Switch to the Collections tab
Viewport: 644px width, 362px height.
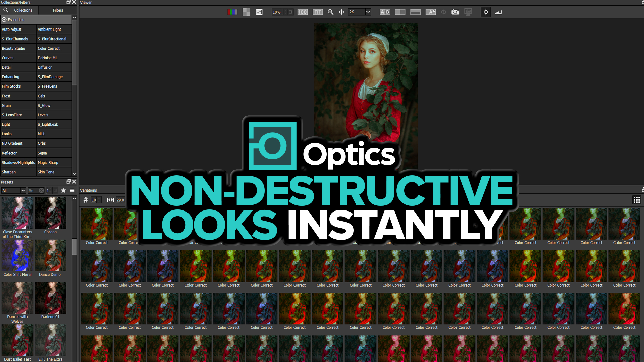pos(22,10)
